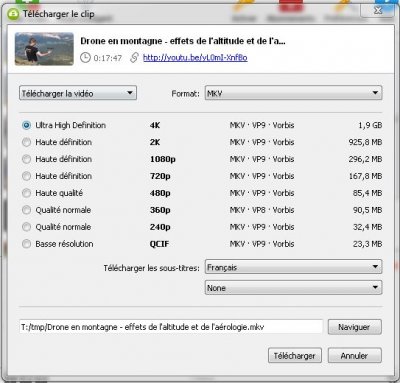Viewport: 400px width, 383px height.
Task: Click the clock duration icon
Action: pyautogui.click(x=85, y=58)
